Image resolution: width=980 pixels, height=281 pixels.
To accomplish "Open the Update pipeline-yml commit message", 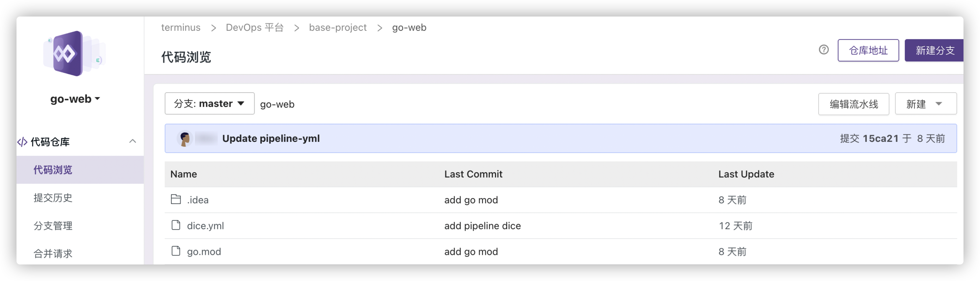I will tap(270, 139).
